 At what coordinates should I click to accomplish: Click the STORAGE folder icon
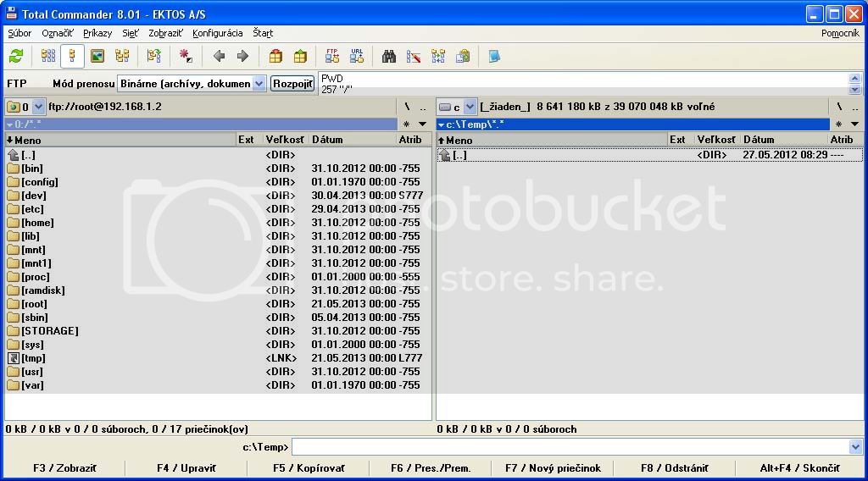point(14,331)
